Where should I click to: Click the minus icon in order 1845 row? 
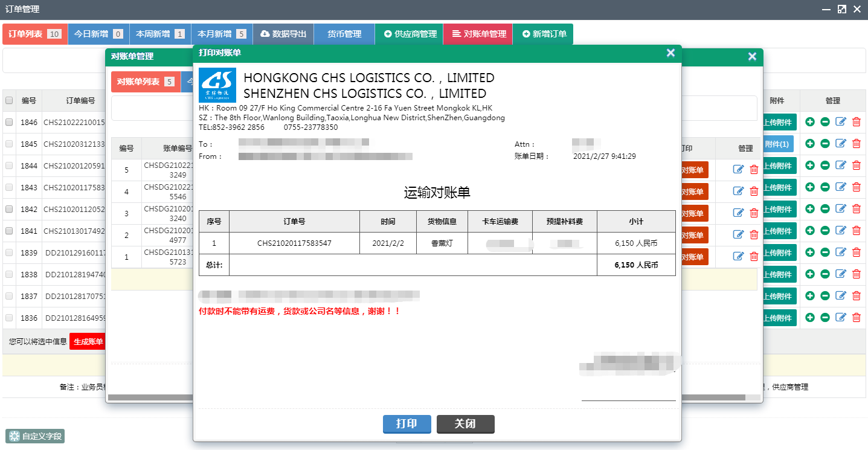pyautogui.click(x=825, y=144)
